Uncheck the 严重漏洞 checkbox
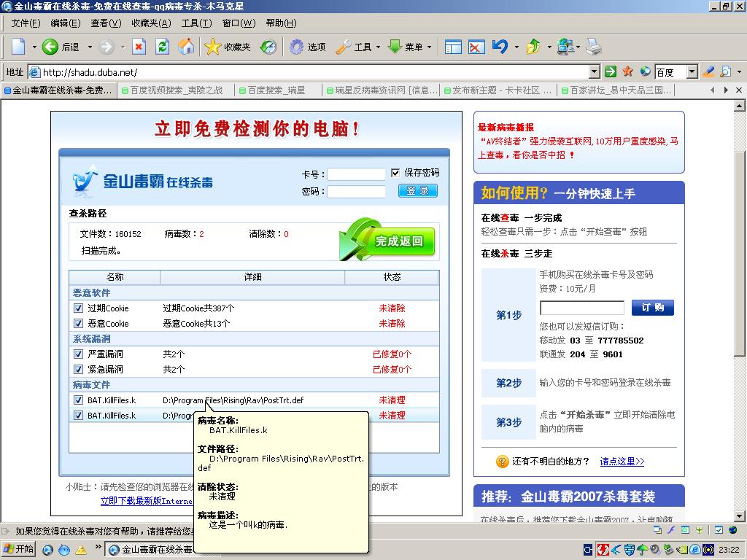Screen dimensions: 747x560 (79, 354)
